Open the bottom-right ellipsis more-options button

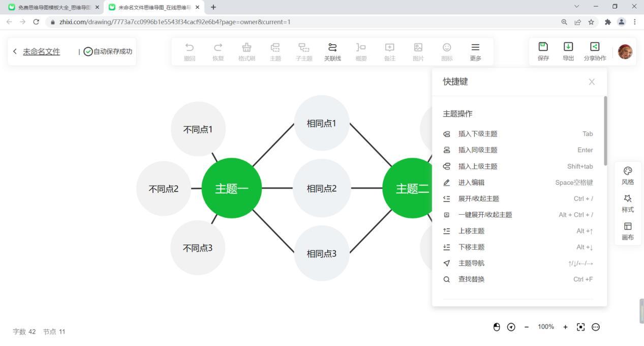pyautogui.click(x=596, y=327)
